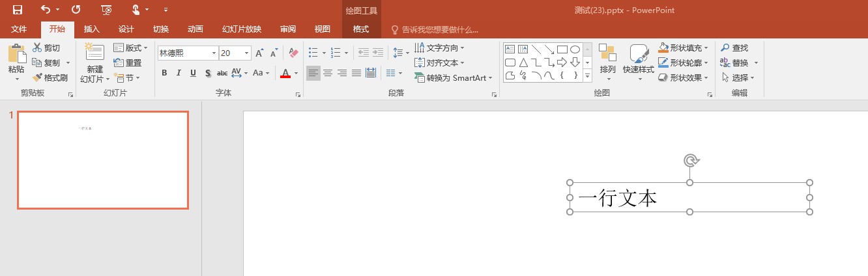Screen dimensions: 868x276
Task: Toggle Underline formatting
Action: pyautogui.click(x=193, y=73)
